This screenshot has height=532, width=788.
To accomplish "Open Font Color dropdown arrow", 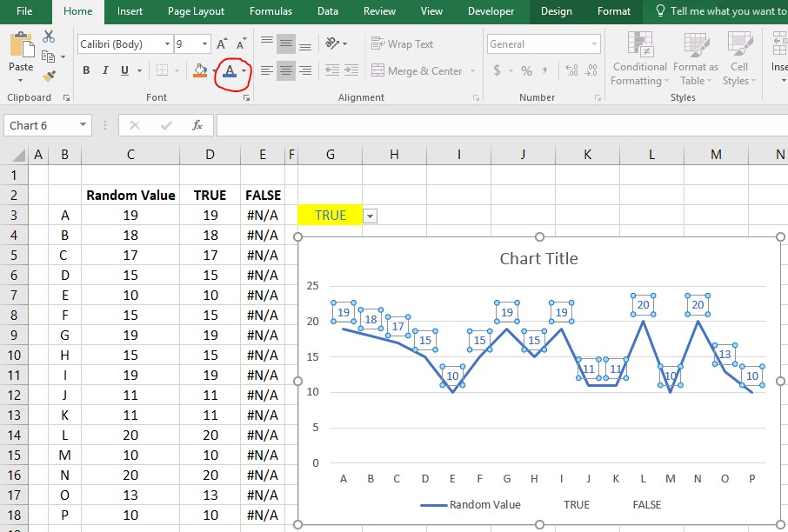I will click(x=244, y=70).
